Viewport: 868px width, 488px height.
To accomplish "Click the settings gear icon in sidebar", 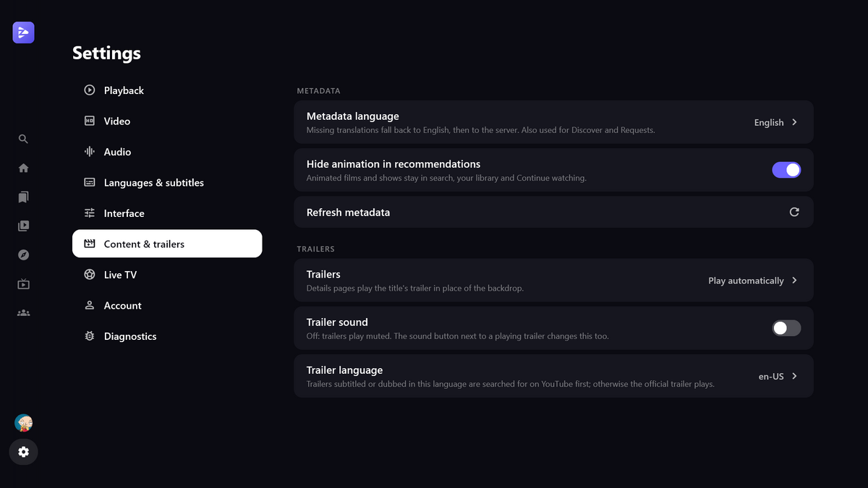I will tap(23, 452).
